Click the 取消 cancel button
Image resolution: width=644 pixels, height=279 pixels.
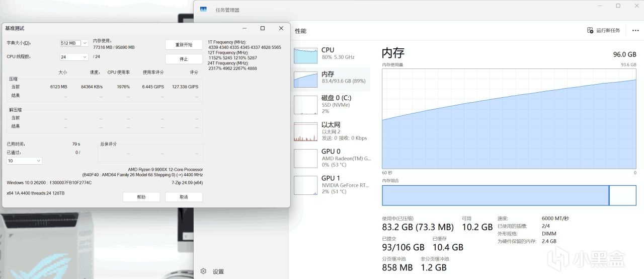tap(184, 197)
